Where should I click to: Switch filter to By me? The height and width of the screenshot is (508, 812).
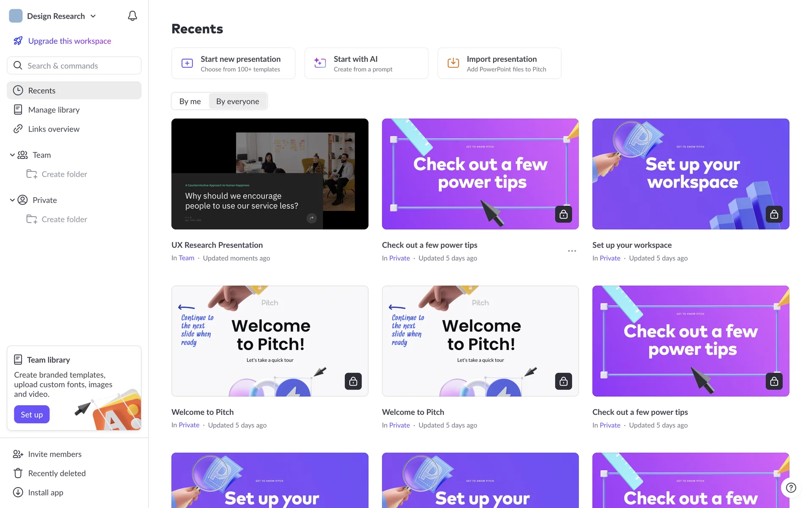coord(190,101)
